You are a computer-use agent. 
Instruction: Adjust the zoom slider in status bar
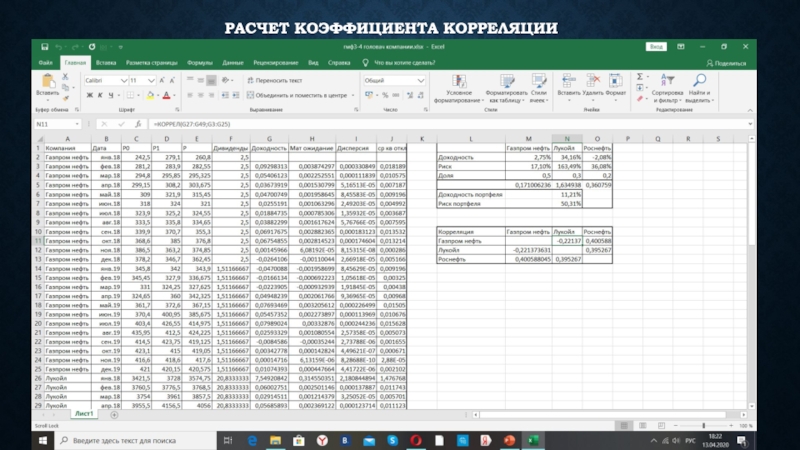704,426
